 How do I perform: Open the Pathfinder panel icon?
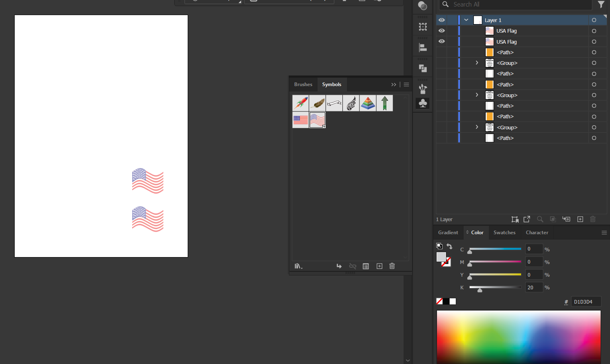(x=423, y=69)
